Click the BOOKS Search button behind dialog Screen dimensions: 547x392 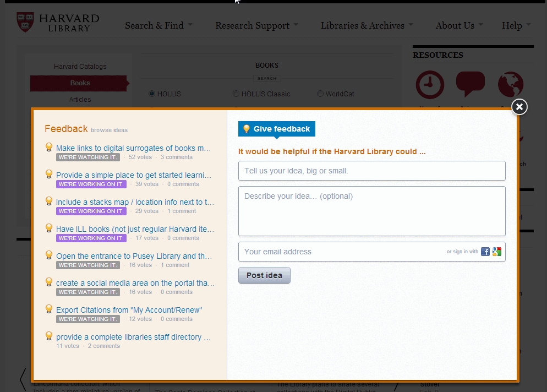pos(267,79)
